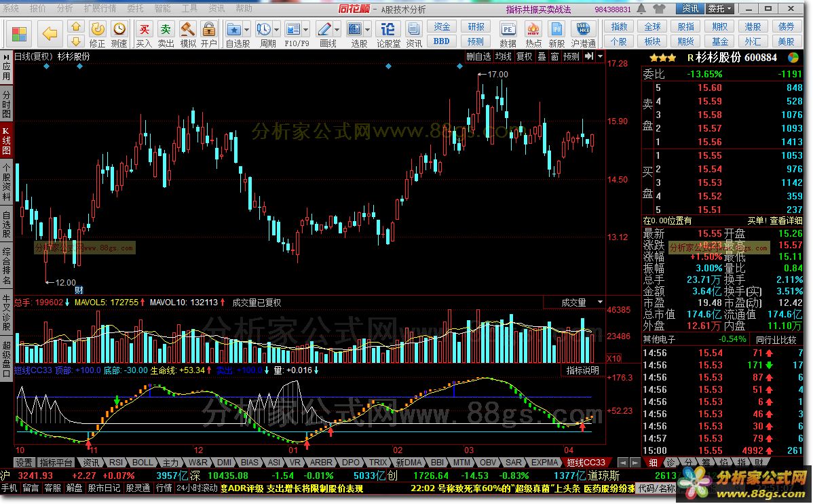Click the 卖出 sell icon
This screenshot has height=504, width=813.
pyautogui.click(x=166, y=34)
